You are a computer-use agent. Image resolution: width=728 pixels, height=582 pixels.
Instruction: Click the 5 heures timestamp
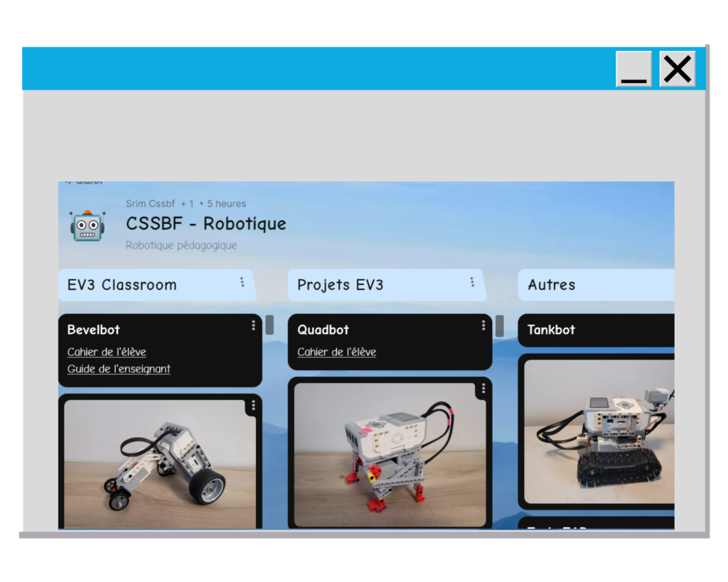pyautogui.click(x=226, y=203)
